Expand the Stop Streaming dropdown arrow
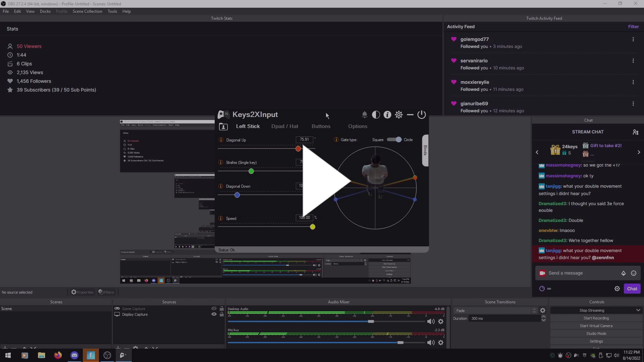The height and width of the screenshot is (362, 644). point(638,310)
